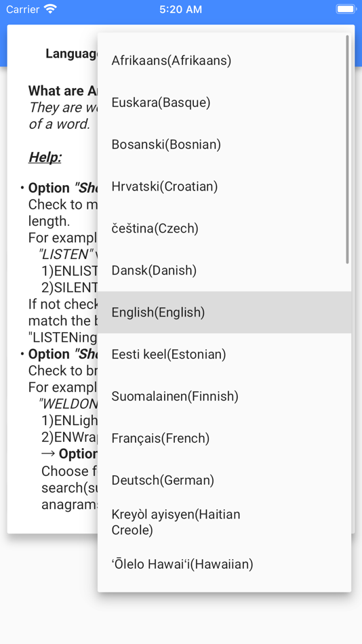The width and height of the screenshot is (362, 644).
Task: Click the language list scrollbar thumb
Action: pos(348,150)
